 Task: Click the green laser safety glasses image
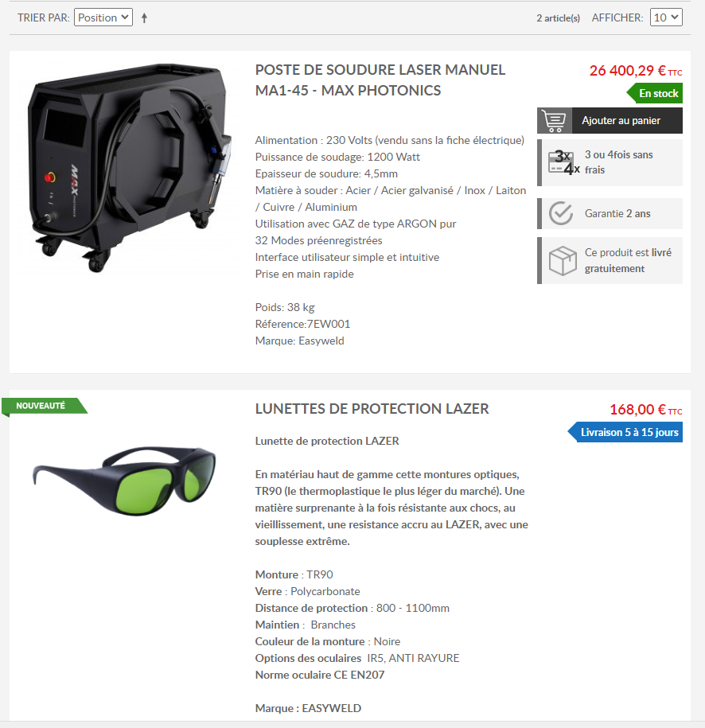click(124, 481)
